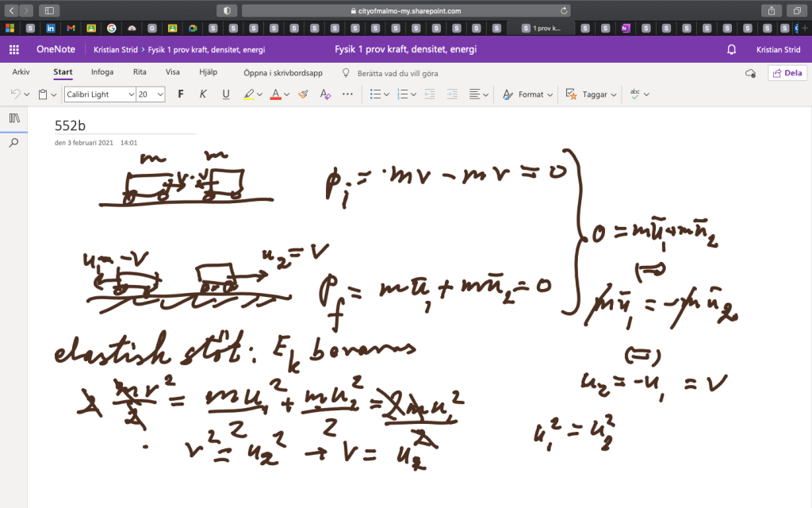This screenshot has width=812, height=508.
Task: Click the Safari share icon
Action: point(770,10)
